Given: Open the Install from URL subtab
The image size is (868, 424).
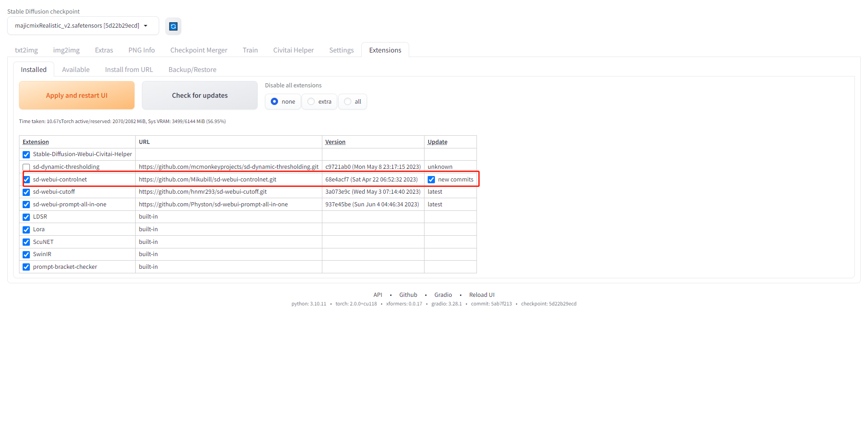Looking at the screenshot, I should 129,70.
